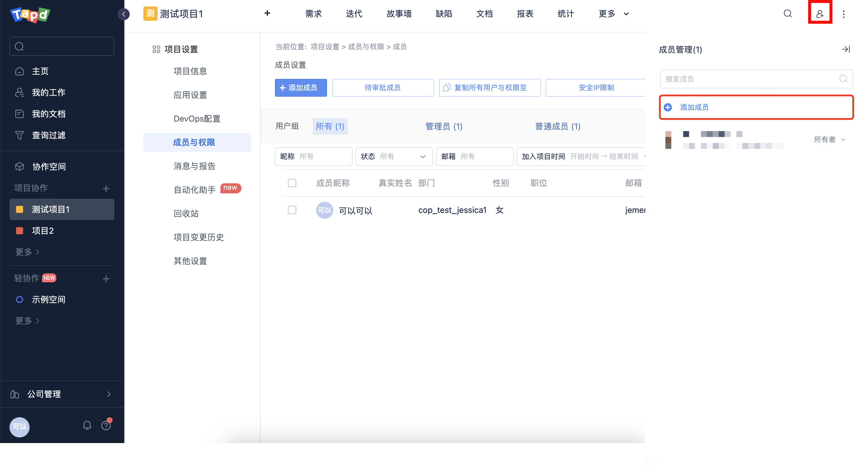Open 示例空间 circle icon
The width and height of the screenshot is (868, 465).
pos(20,300)
